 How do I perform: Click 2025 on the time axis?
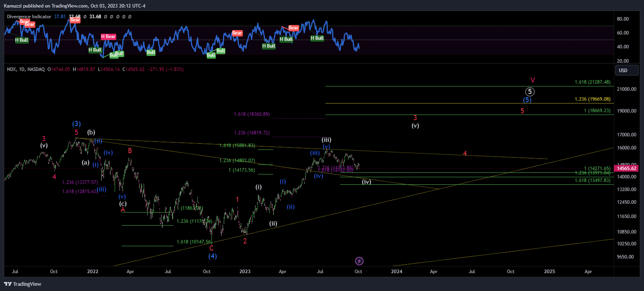(549, 272)
